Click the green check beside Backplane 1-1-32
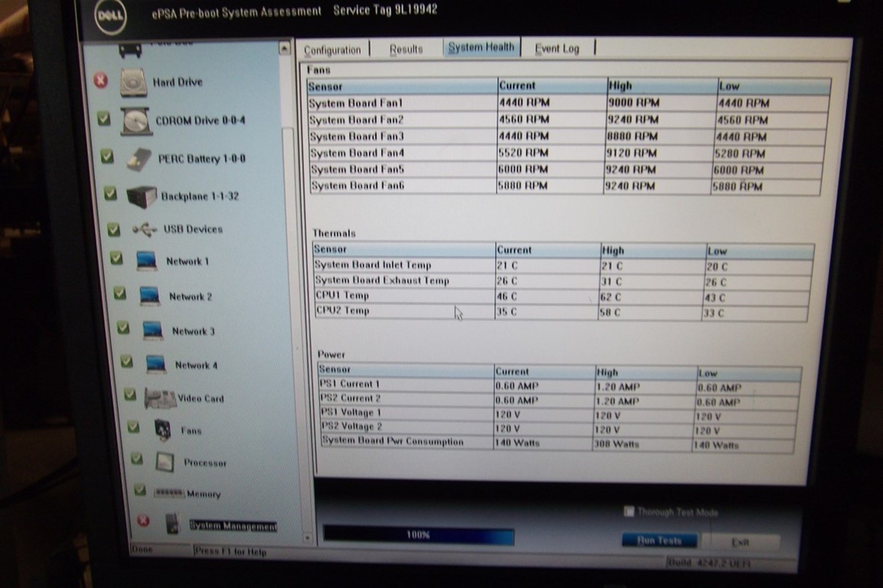Viewport: 883px width, 588px height. [110, 194]
